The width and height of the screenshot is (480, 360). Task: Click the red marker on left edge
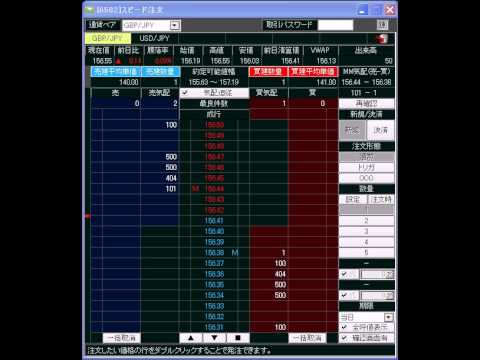[x=88, y=216]
